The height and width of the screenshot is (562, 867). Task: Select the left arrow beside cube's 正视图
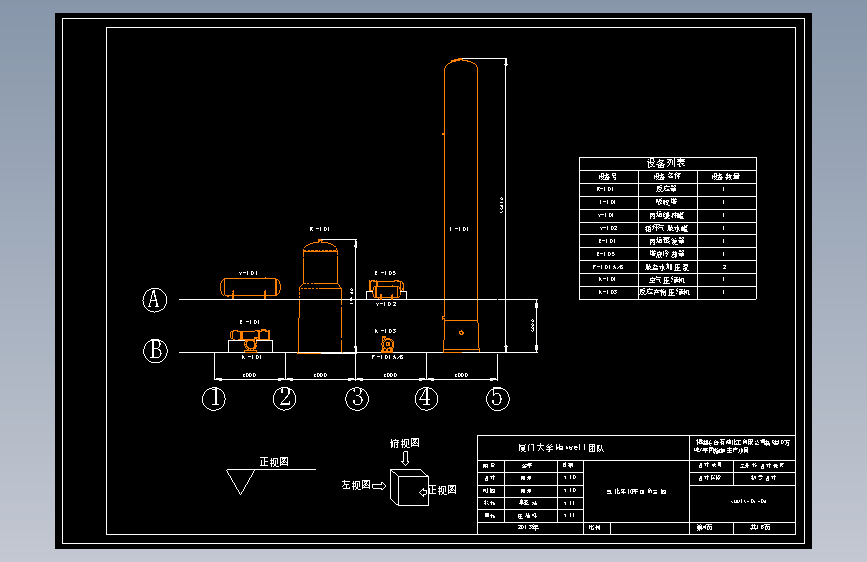click(x=423, y=492)
